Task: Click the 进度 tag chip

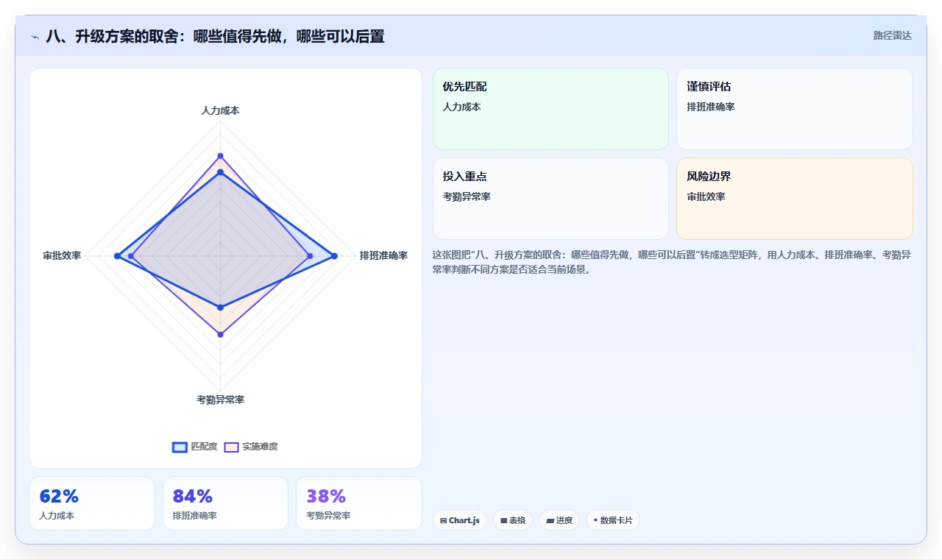Action: 559,520
